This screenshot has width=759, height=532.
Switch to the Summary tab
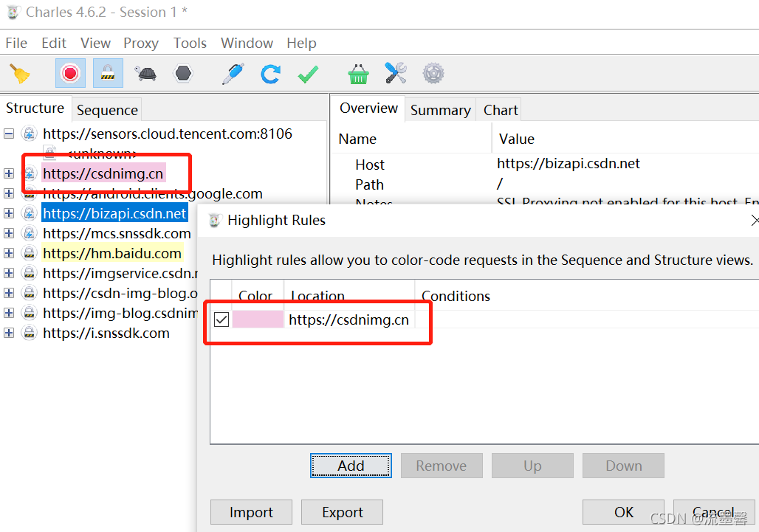[441, 110]
